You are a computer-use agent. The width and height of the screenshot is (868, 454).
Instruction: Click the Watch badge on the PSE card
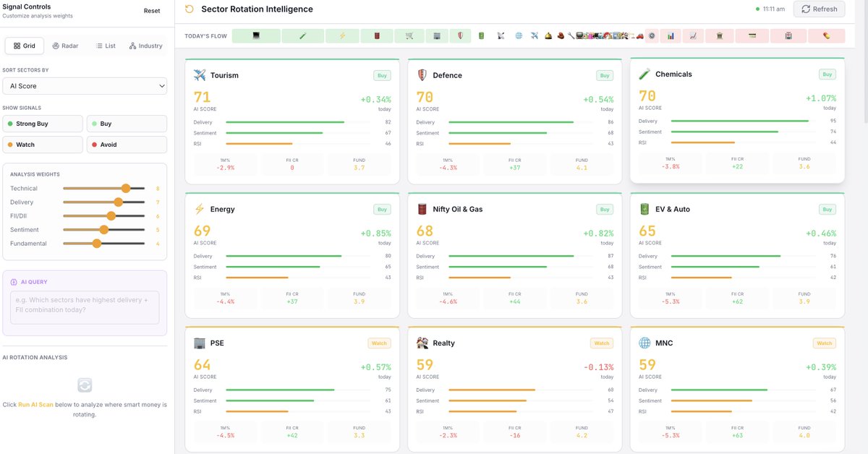(379, 343)
